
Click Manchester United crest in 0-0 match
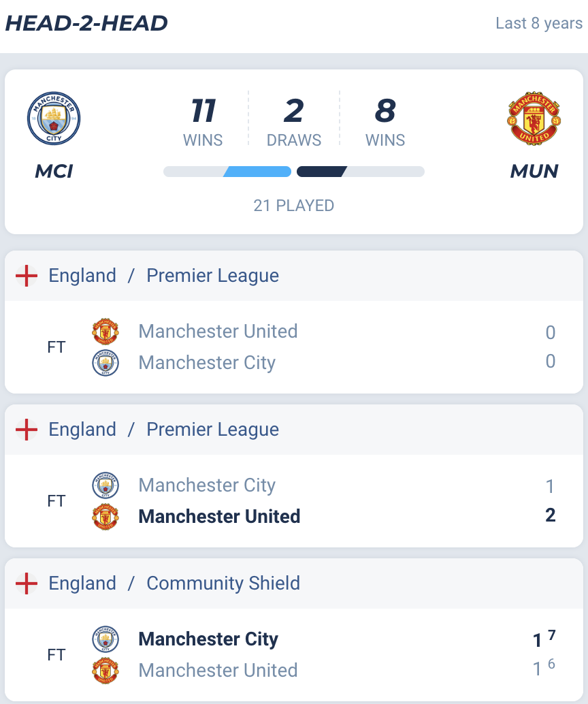click(105, 332)
